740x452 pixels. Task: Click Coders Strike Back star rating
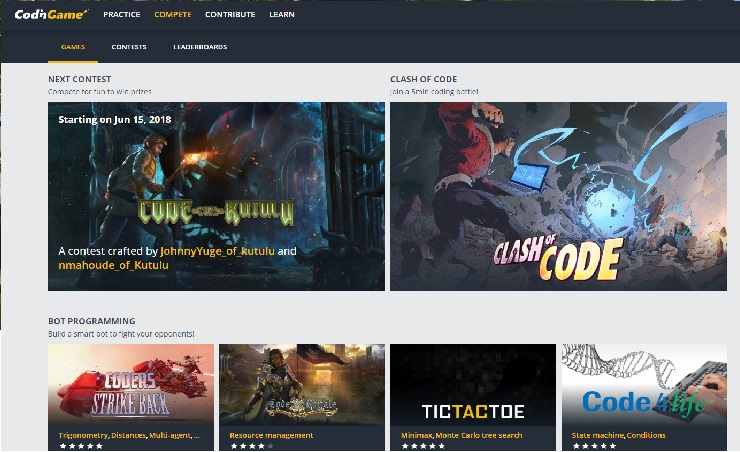pyautogui.click(x=81, y=446)
